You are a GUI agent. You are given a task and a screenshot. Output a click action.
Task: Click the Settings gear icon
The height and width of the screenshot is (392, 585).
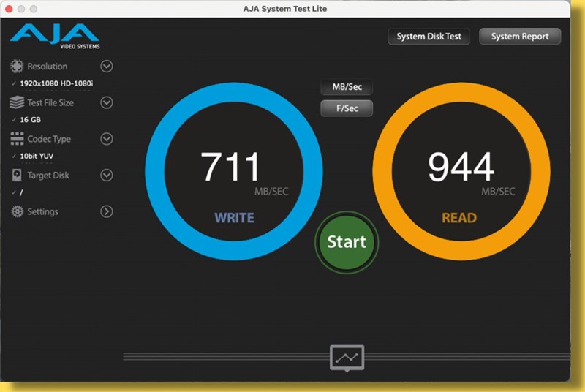click(x=17, y=211)
